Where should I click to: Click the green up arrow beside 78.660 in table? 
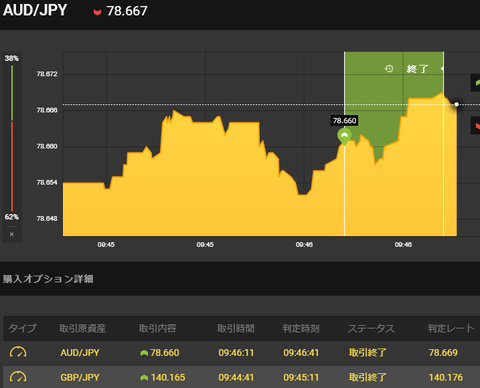point(144,353)
